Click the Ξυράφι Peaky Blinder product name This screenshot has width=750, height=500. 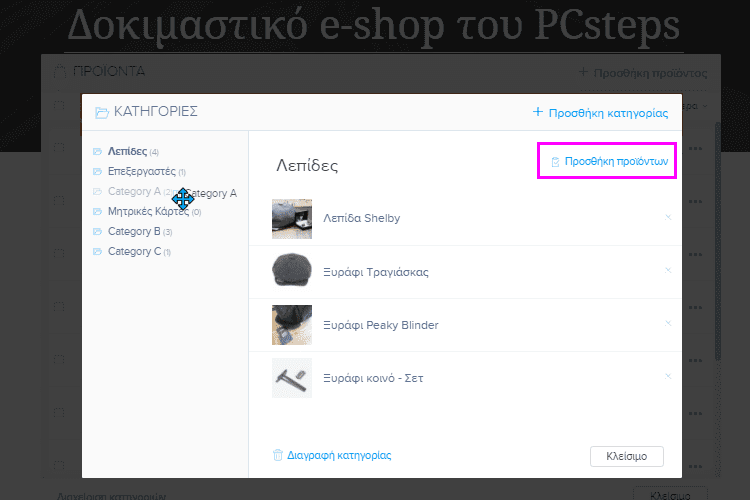381,325
